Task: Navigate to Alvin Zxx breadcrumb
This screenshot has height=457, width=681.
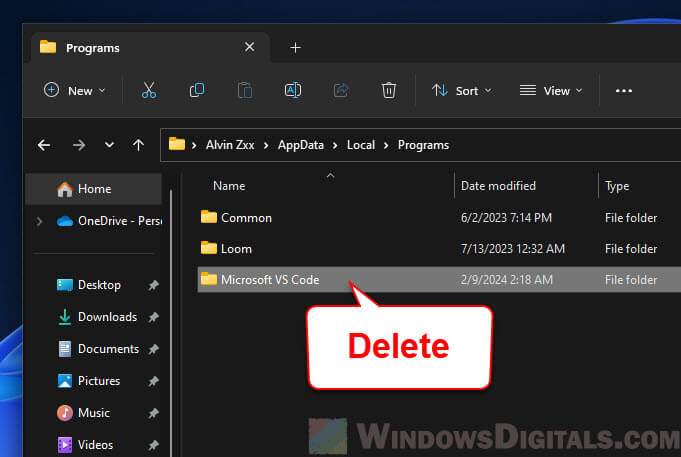Action: 230,145
